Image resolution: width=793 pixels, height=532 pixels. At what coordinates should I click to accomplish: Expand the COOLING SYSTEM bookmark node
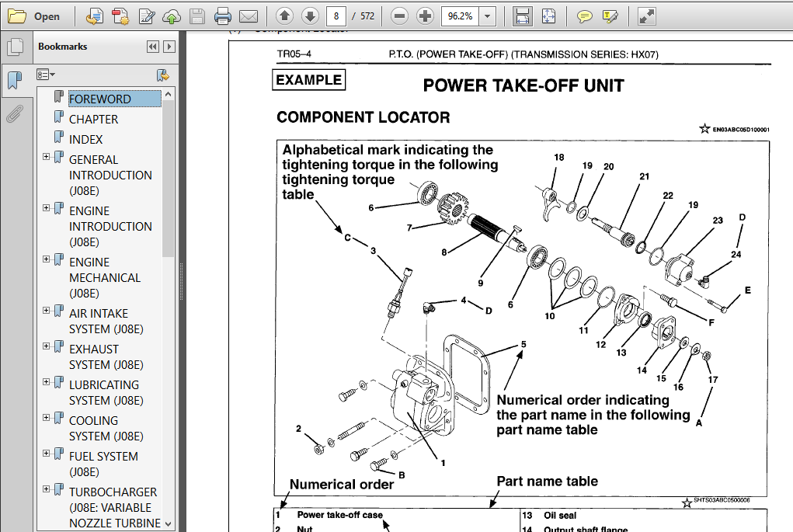(x=46, y=417)
